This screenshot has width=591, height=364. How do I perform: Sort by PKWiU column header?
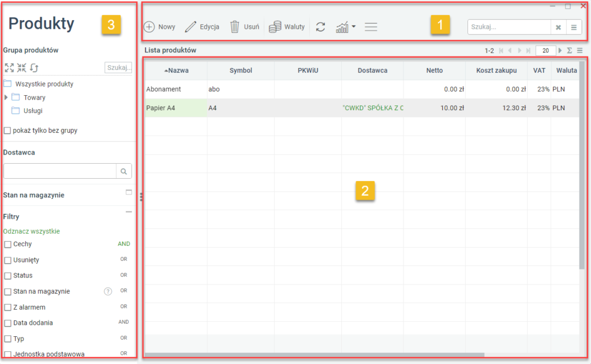click(308, 70)
